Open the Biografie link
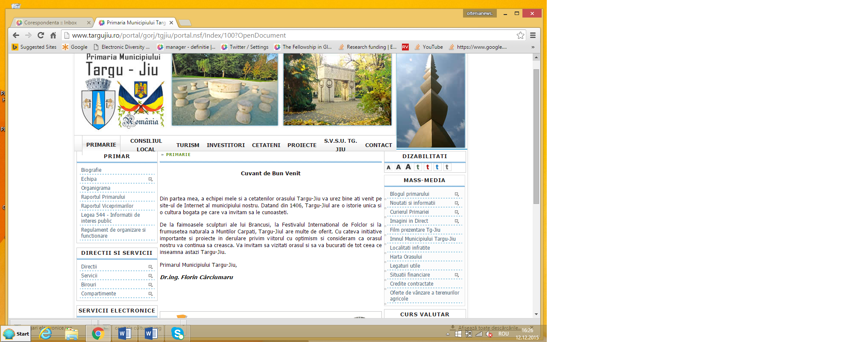868x342 pixels. [x=91, y=170]
